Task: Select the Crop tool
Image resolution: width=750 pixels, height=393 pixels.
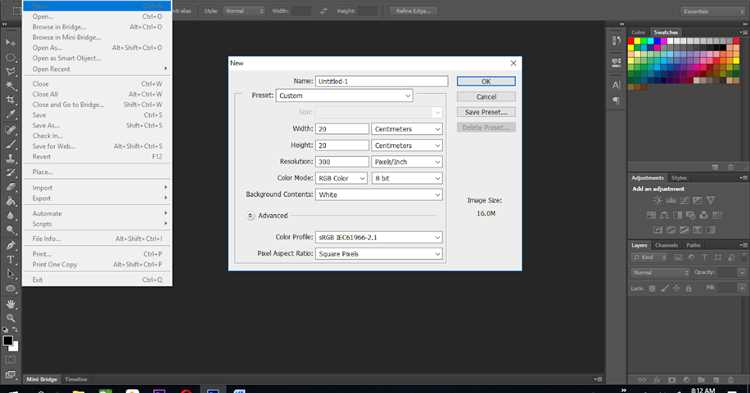Action: [x=10, y=100]
